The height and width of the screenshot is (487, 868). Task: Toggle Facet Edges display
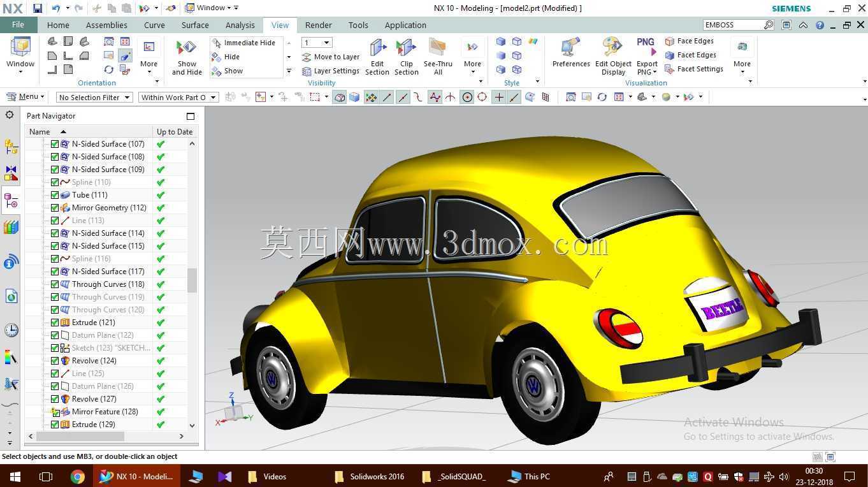point(690,55)
